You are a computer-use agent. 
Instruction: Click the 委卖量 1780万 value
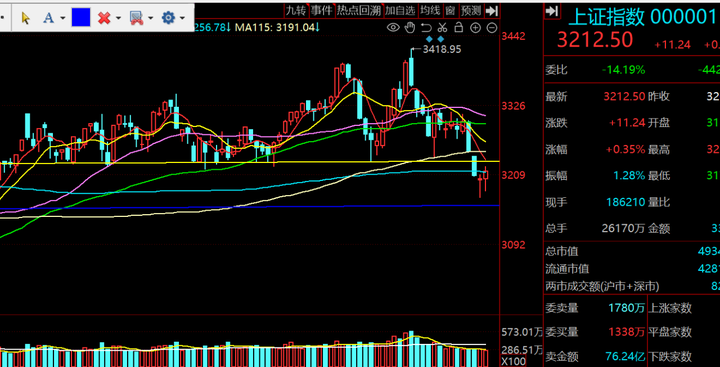(626, 308)
